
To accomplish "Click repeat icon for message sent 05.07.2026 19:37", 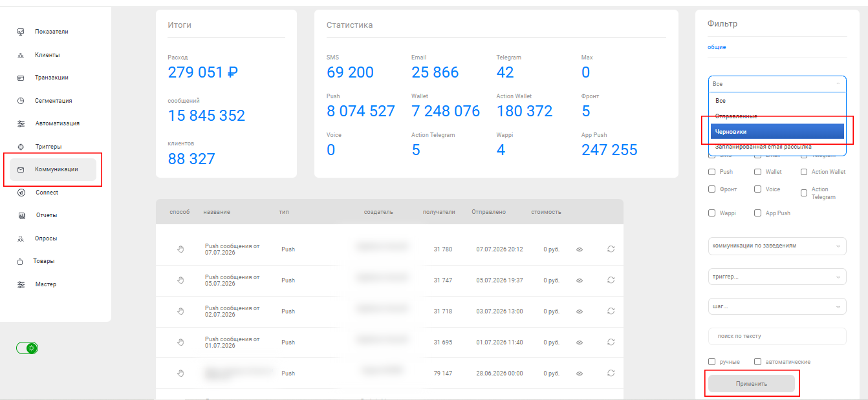I will pyautogui.click(x=611, y=280).
